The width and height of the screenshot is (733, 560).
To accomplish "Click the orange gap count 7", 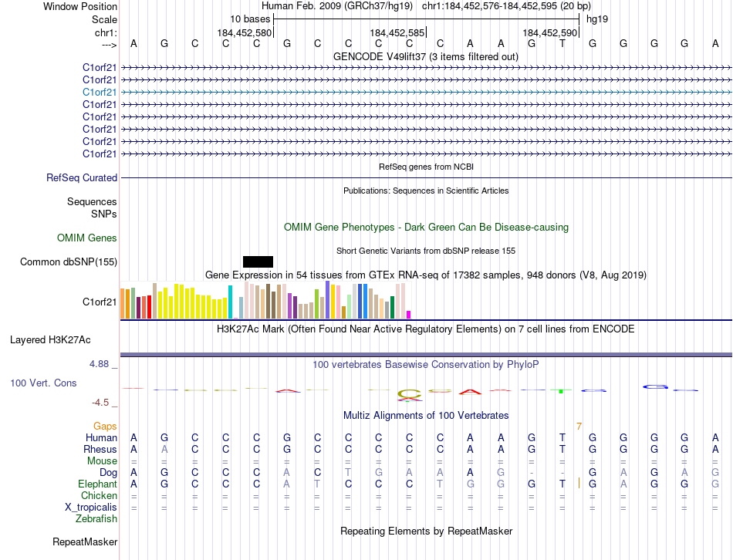I will [x=579, y=427].
